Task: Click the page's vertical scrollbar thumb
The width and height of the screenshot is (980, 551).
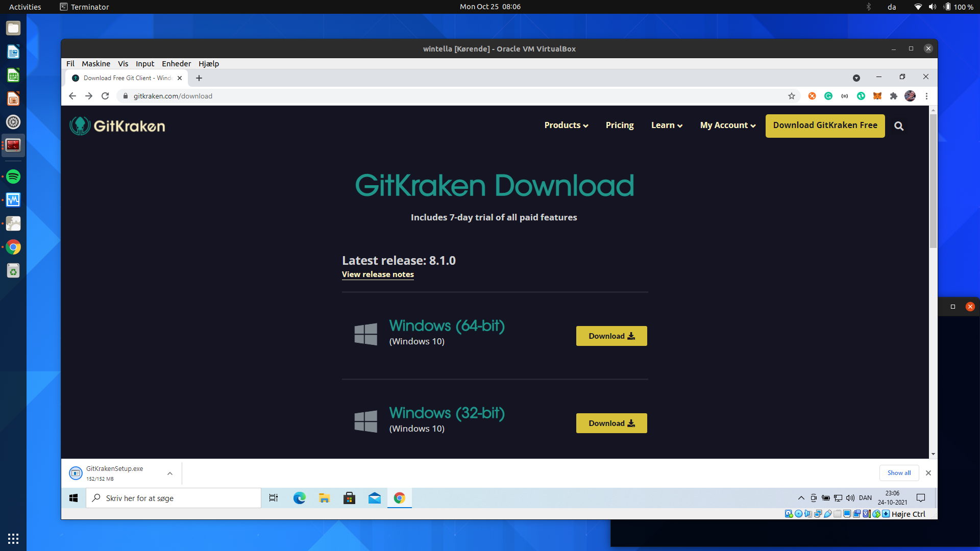Action: pyautogui.click(x=933, y=181)
